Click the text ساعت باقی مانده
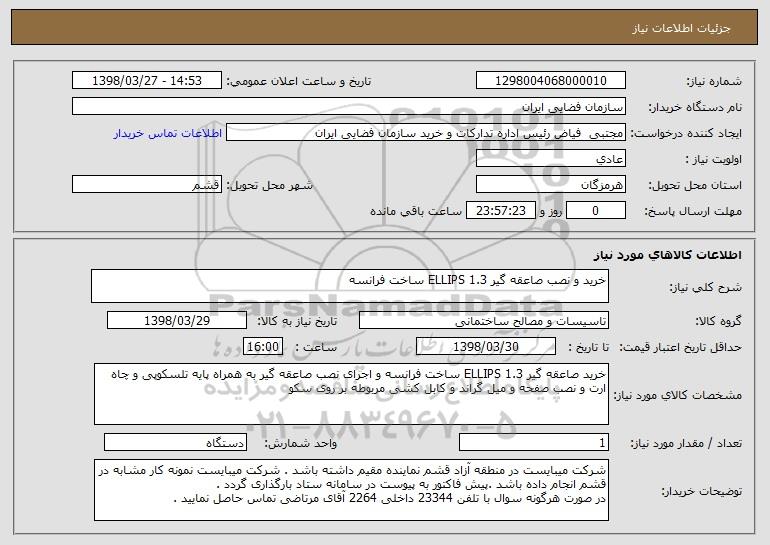770x545 pixels. coord(416,211)
